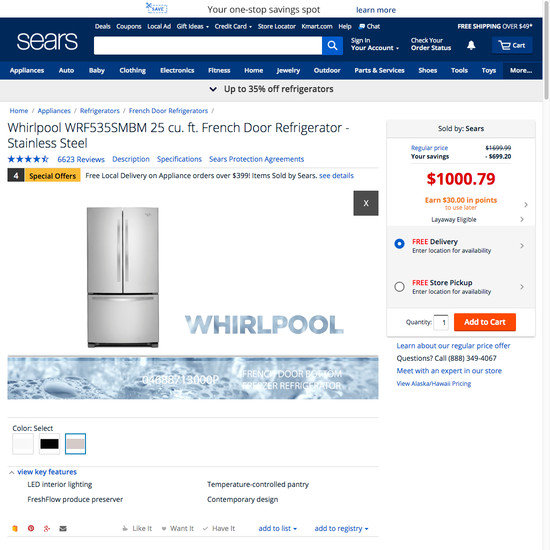Select the FREE Store Pickup radio option
The width and height of the screenshot is (550, 550).
click(x=399, y=287)
